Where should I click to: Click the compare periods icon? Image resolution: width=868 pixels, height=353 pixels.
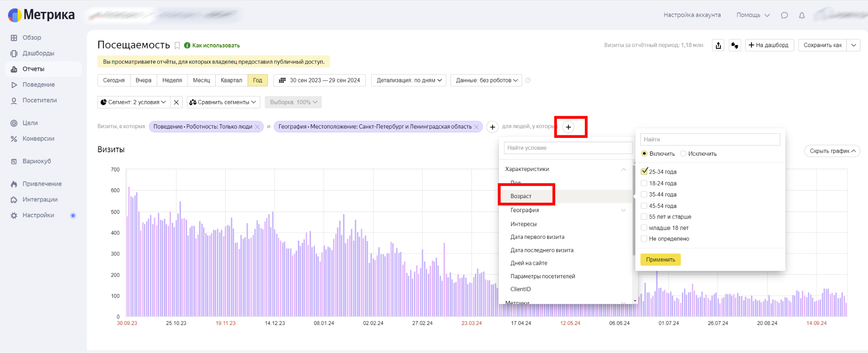coord(734,45)
